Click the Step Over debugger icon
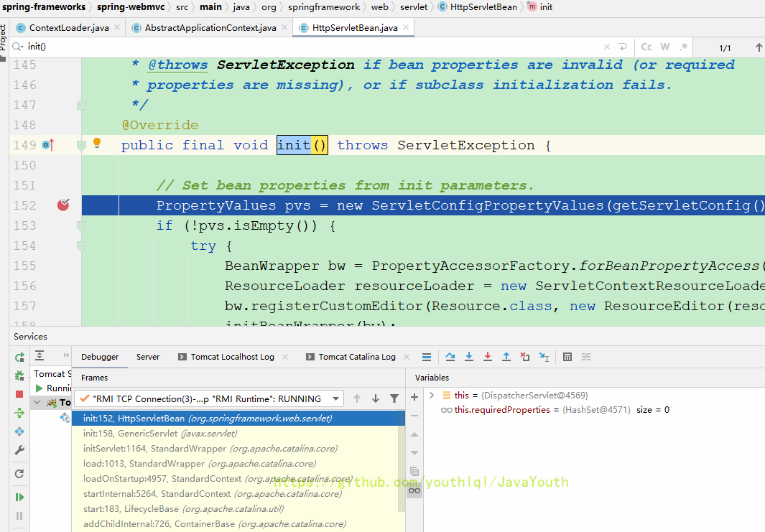 (450, 357)
